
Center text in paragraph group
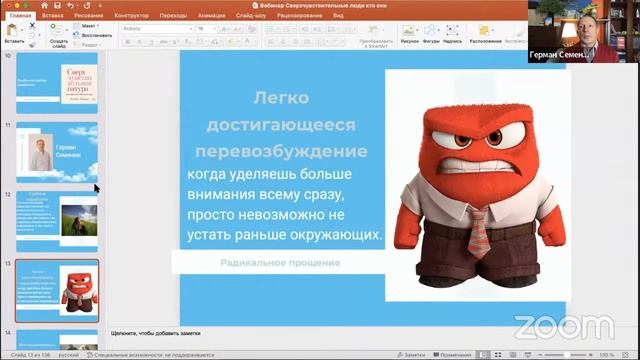coord(283,42)
